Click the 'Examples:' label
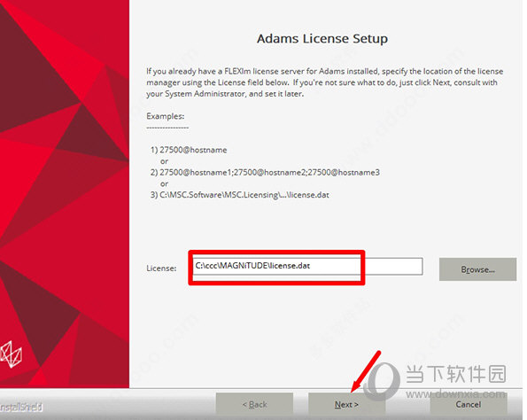Image resolution: width=527 pixels, height=420 pixels. point(166,116)
